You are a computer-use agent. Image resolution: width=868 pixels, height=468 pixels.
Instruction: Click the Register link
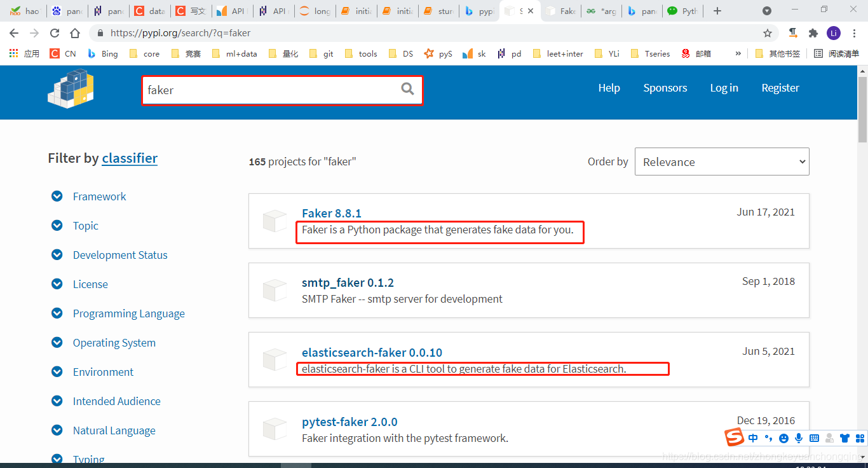pyautogui.click(x=780, y=88)
